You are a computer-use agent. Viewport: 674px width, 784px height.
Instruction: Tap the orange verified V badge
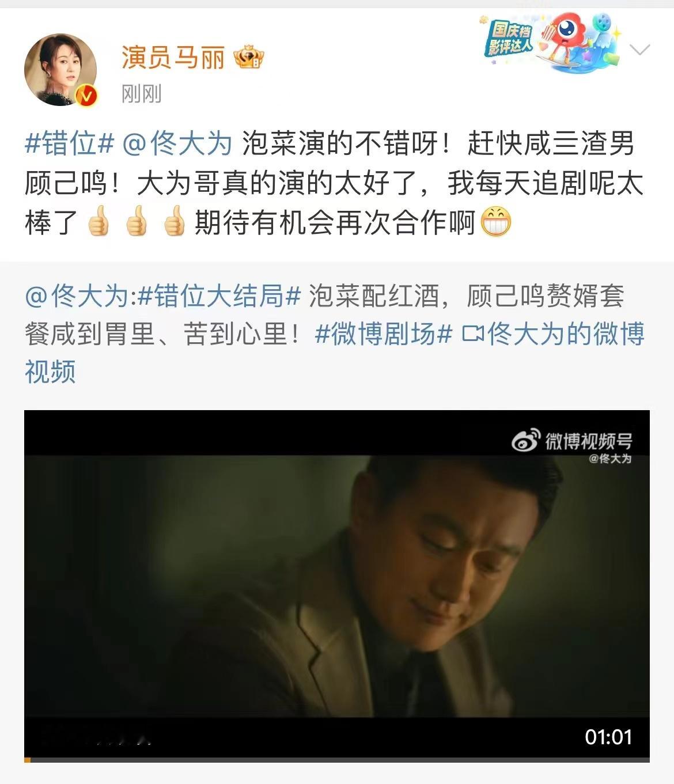point(86,96)
